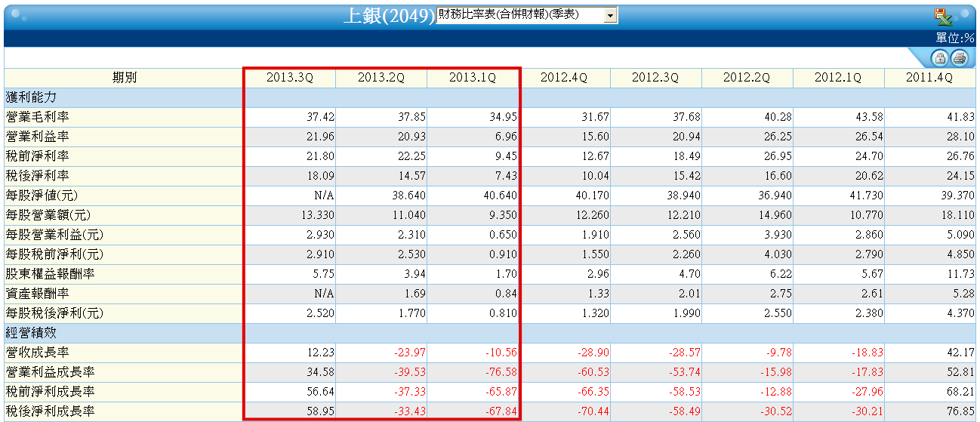Click 12.23 in the 營收成長率 row
The height and width of the screenshot is (422, 980).
320,353
